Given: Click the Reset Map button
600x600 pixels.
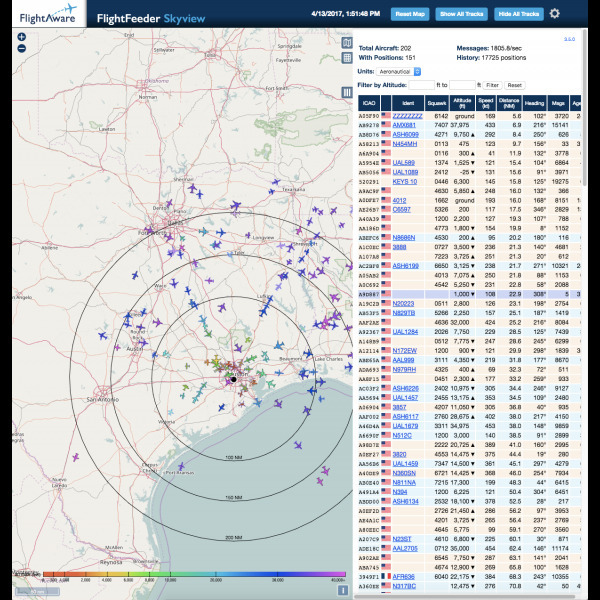Looking at the screenshot, I should point(409,14).
